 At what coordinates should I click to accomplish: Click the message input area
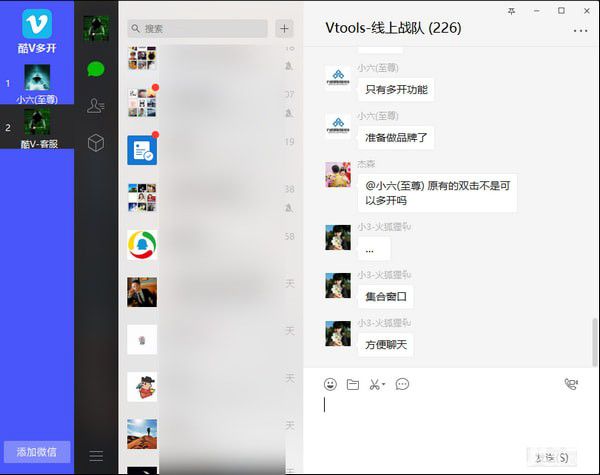coord(452,419)
